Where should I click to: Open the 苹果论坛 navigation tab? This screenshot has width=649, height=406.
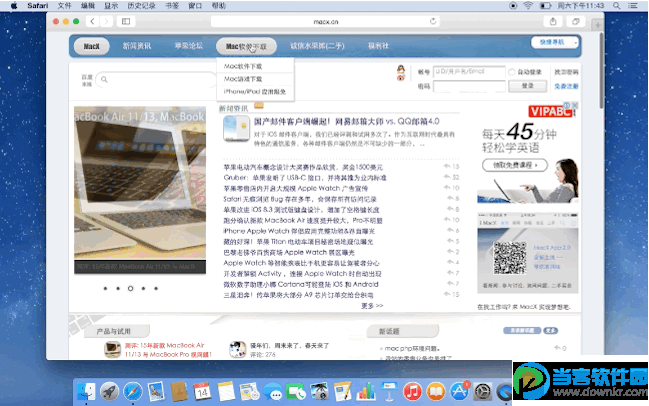tap(189, 46)
